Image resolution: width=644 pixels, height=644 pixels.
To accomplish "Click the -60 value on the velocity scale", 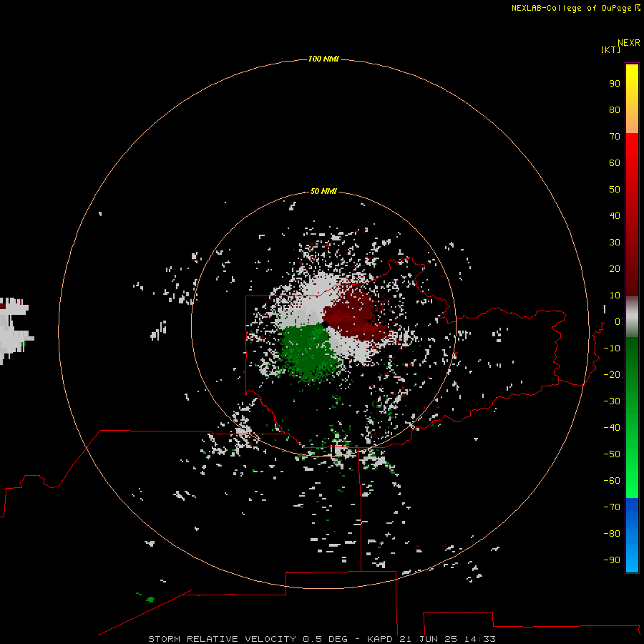I will coord(612,481).
